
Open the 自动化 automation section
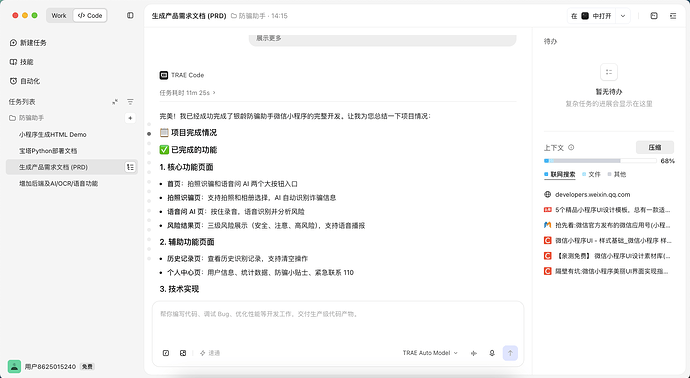click(x=25, y=81)
